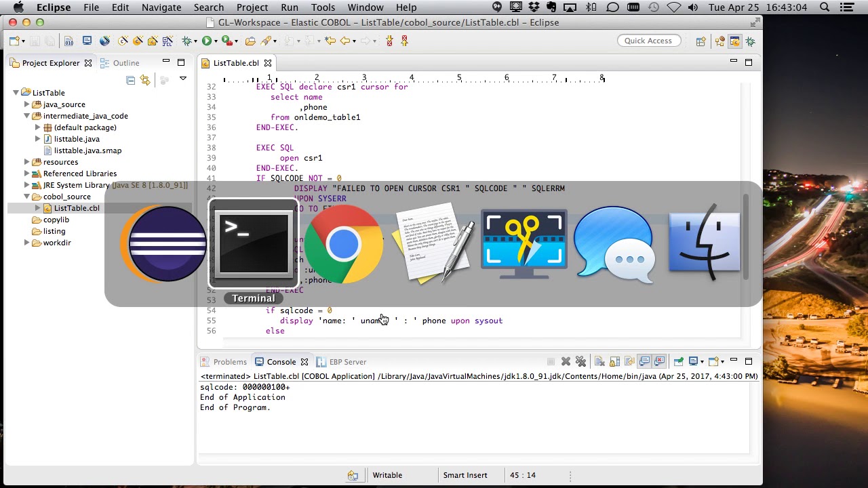Viewport: 868px width, 488px height.
Task: Expand the resources folder
Action: pyautogui.click(x=26, y=162)
